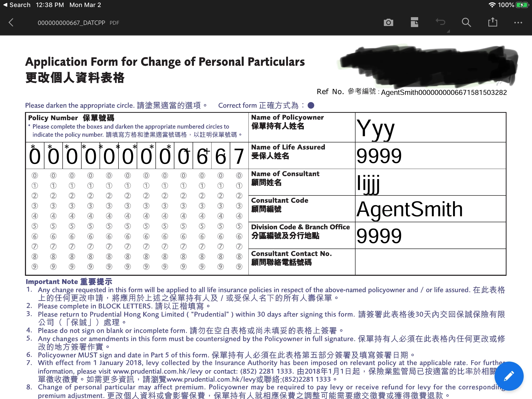532x399 pixels.
Task: Tap the page view mode icon
Action: point(414,23)
